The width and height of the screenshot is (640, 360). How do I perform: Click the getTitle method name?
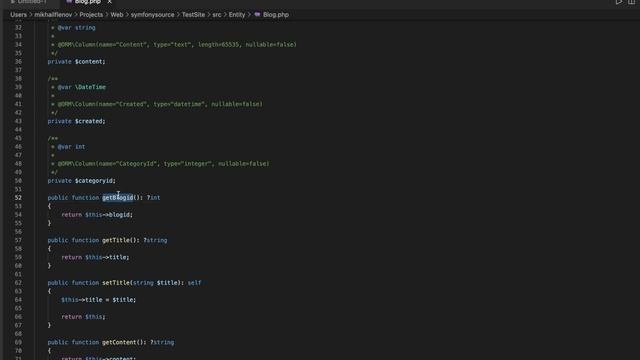tap(116, 240)
